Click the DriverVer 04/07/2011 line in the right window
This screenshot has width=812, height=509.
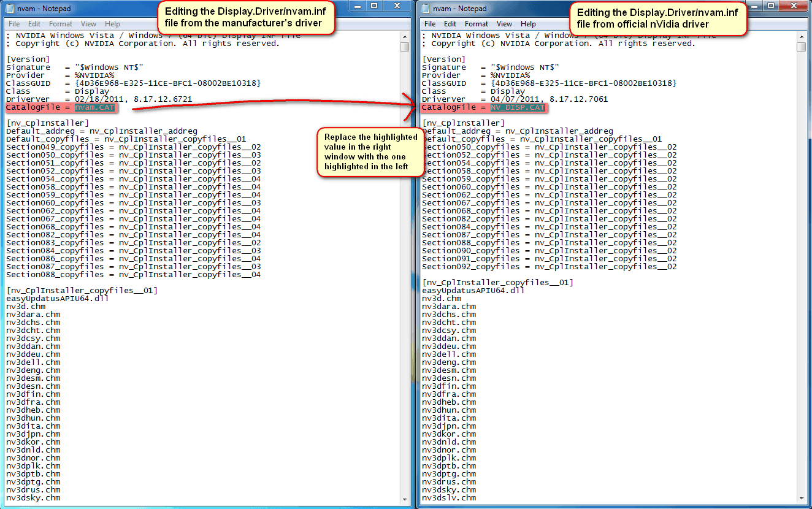[x=515, y=99]
